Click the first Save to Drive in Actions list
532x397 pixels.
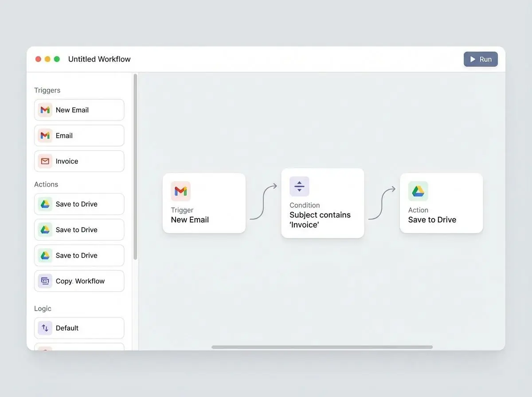pyautogui.click(x=79, y=204)
